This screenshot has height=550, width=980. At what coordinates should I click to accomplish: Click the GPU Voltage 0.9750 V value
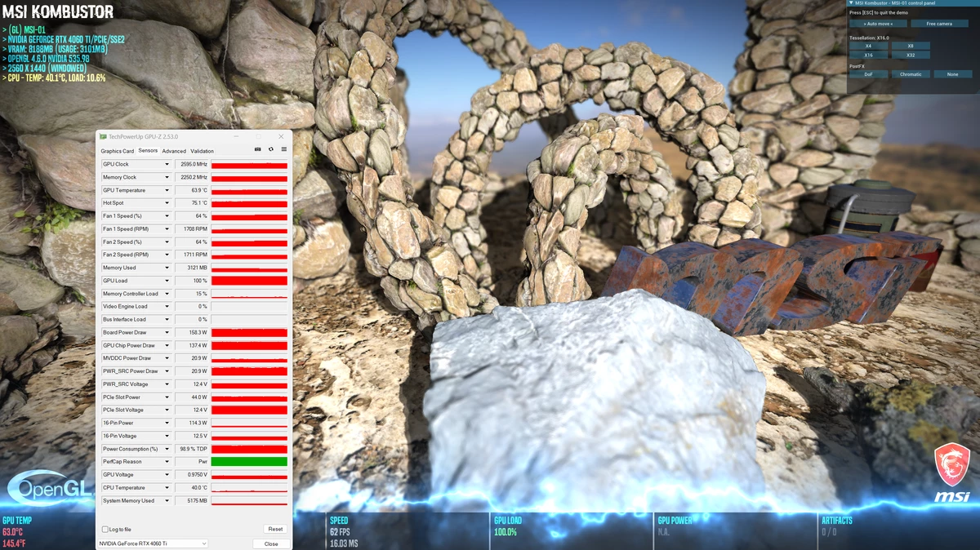pyautogui.click(x=191, y=475)
